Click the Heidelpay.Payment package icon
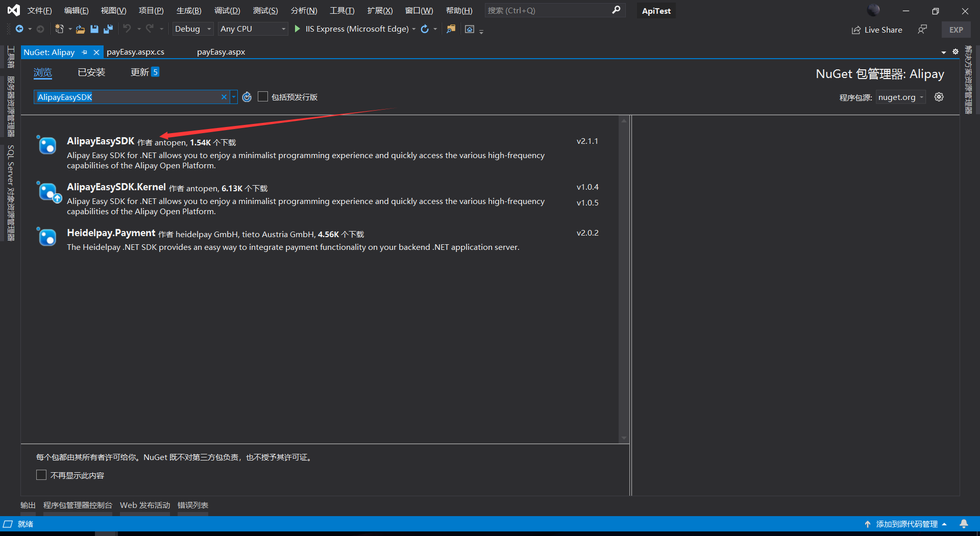980x536 pixels. (47, 237)
